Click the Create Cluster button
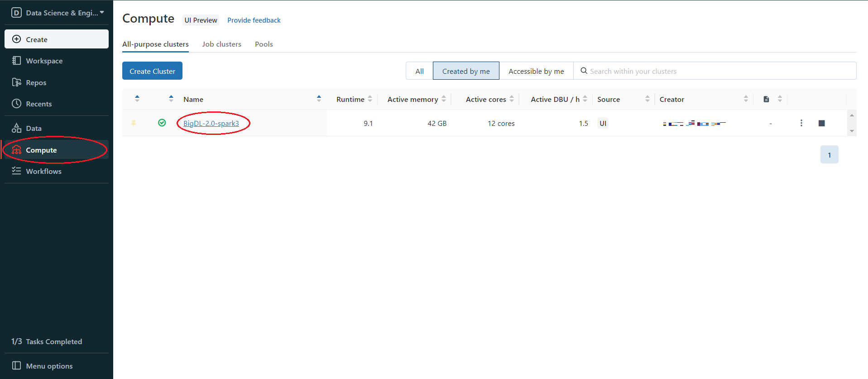The image size is (868, 379). (x=152, y=71)
